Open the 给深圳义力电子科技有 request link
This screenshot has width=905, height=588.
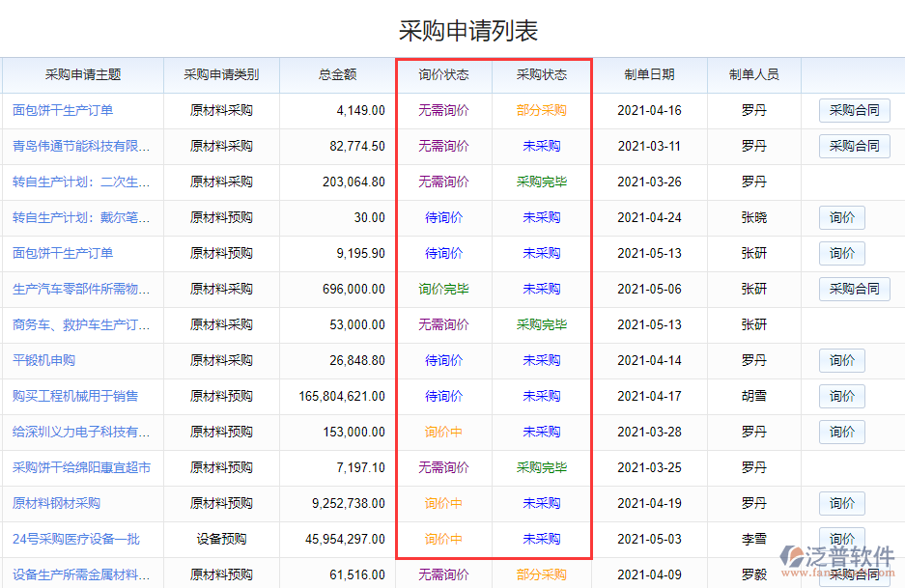tap(81, 432)
